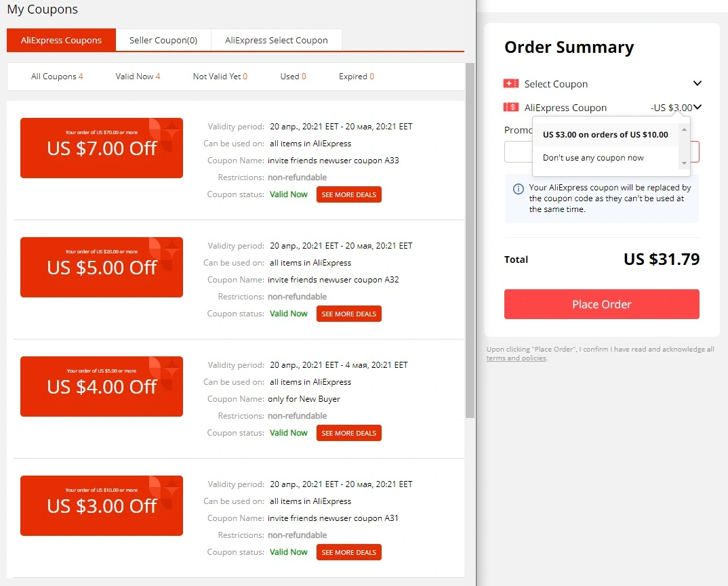Viewport: 728px width, 586px height.
Task: Click the red Select Coupon ticket icon
Action: tap(510, 83)
